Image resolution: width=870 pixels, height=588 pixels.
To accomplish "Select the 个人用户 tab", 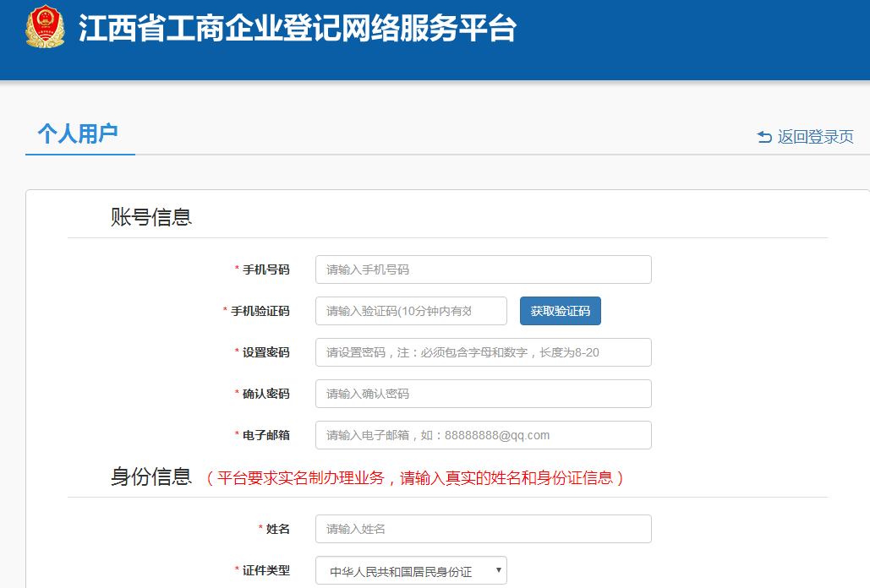I will 79,134.
